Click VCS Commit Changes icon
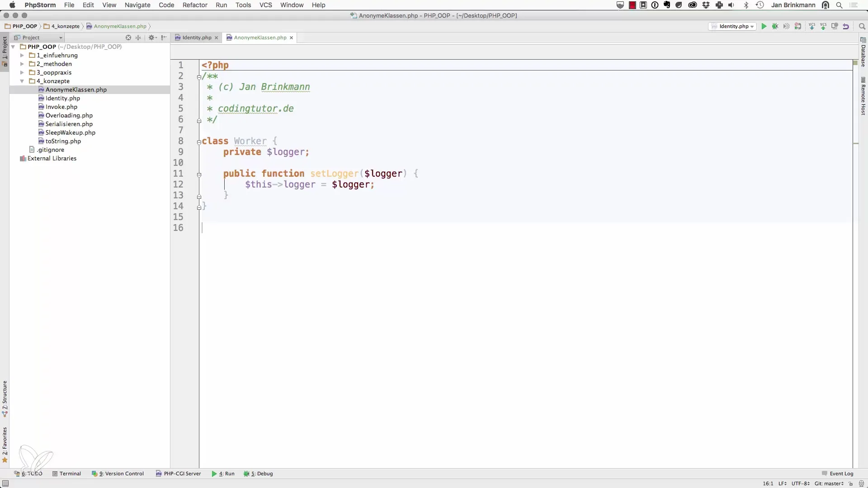 (823, 26)
